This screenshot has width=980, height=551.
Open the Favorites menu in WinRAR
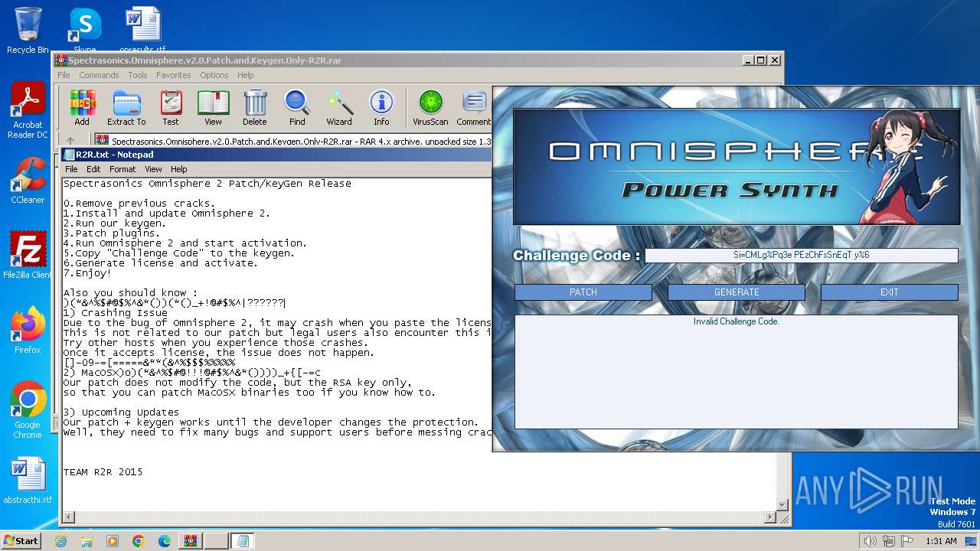174,75
